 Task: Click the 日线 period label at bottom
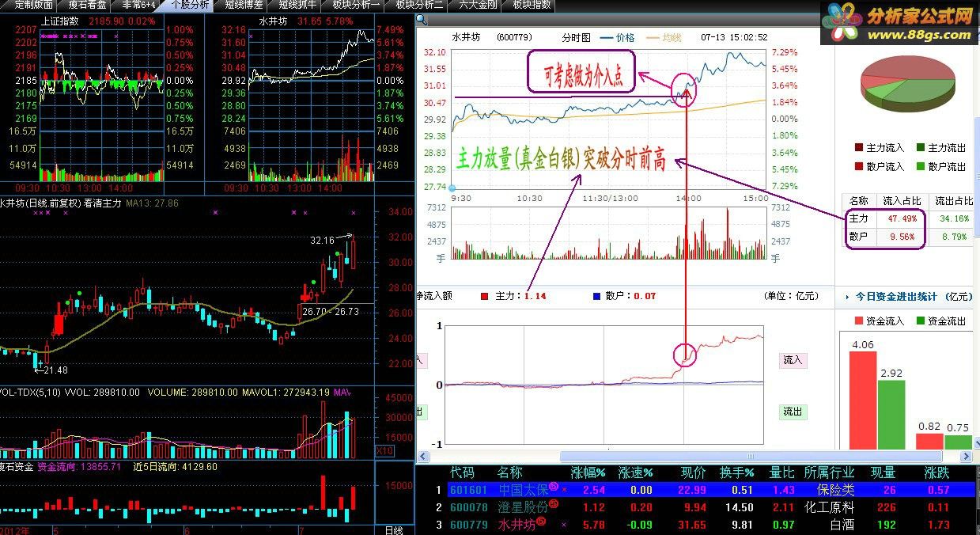393,529
